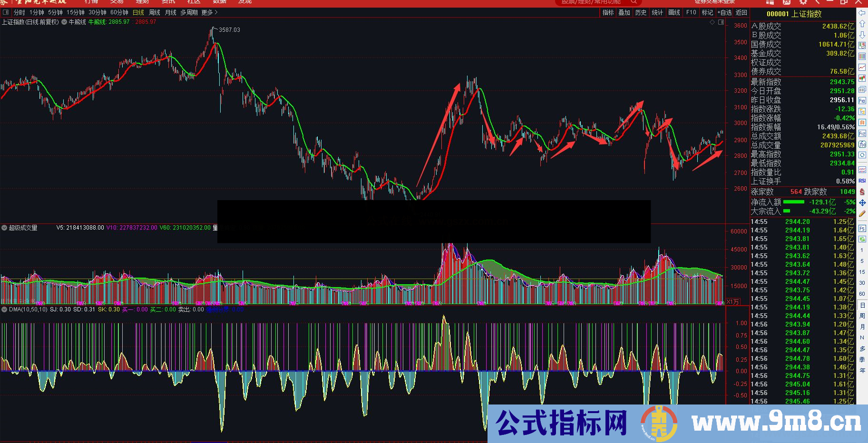Select the 月线 monthly tab
The height and width of the screenshot is (443, 868).
coord(171,13)
